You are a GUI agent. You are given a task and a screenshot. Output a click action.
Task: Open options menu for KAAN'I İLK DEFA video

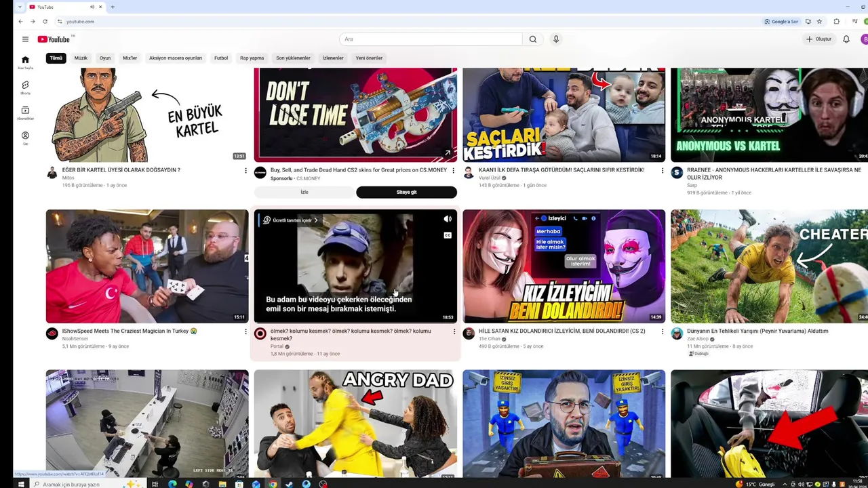point(663,171)
